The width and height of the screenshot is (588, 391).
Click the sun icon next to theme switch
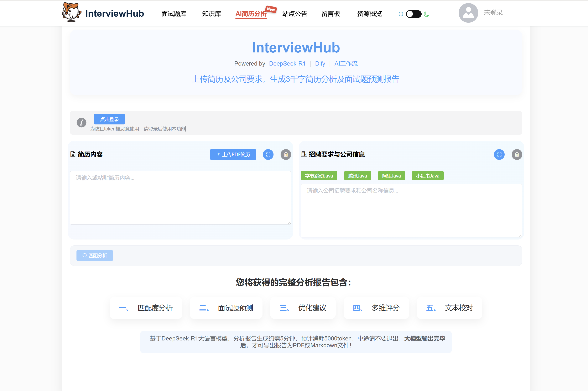tap(401, 14)
